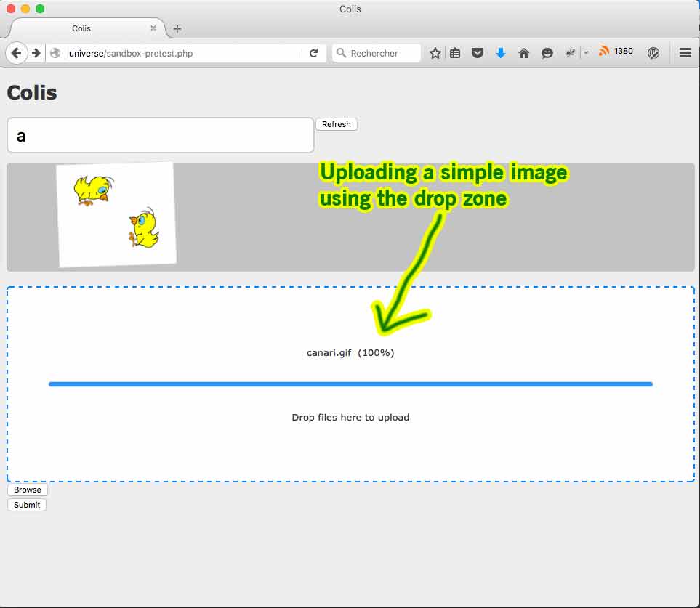The width and height of the screenshot is (700, 608).
Task: Expand the toolbar extension dropdown arrow
Action: [x=586, y=53]
